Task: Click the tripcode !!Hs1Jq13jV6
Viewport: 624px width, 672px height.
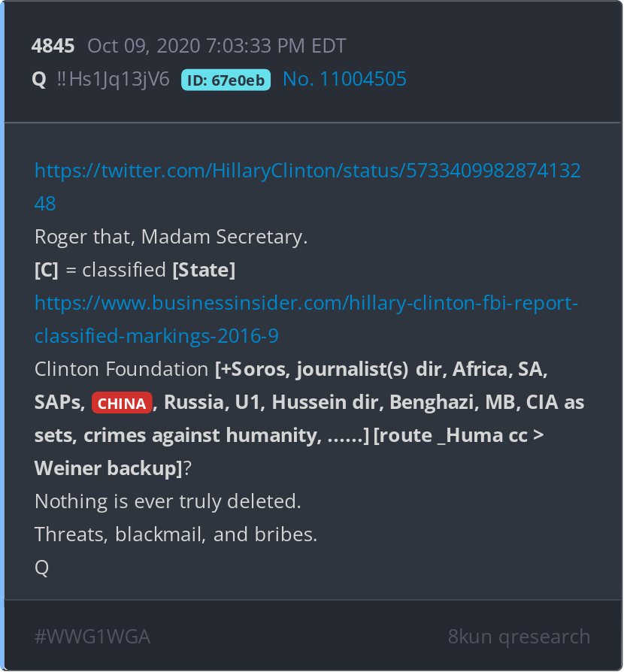Action: pos(113,79)
